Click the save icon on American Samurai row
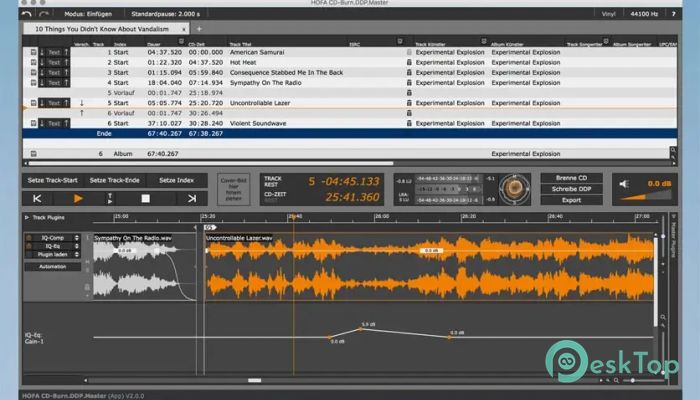Viewport: 700px width, 400px height. click(x=33, y=52)
